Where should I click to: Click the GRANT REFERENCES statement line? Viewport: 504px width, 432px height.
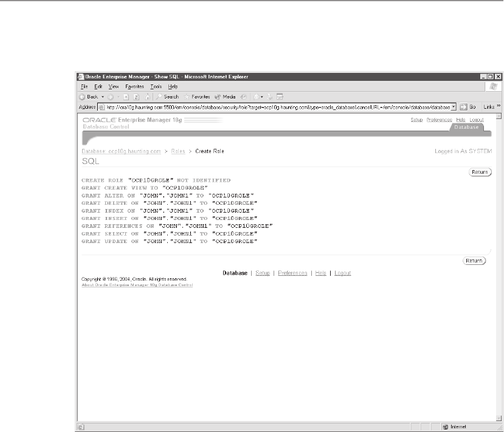(x=177, y=226)
